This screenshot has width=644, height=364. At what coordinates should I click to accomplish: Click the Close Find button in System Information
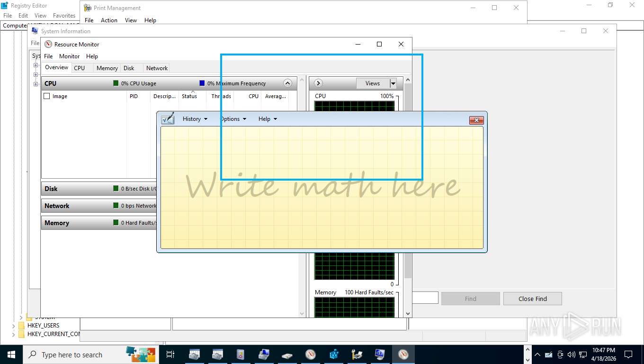coord(533,299)
